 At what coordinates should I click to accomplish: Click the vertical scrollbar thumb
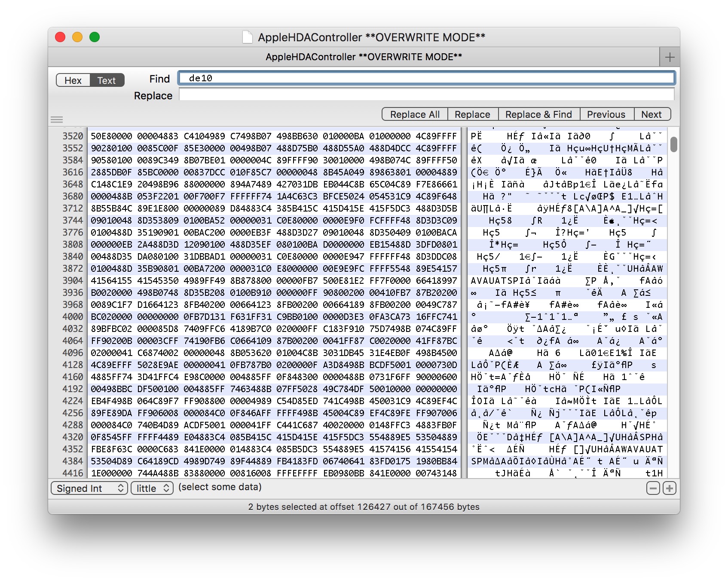click(674, 144)
